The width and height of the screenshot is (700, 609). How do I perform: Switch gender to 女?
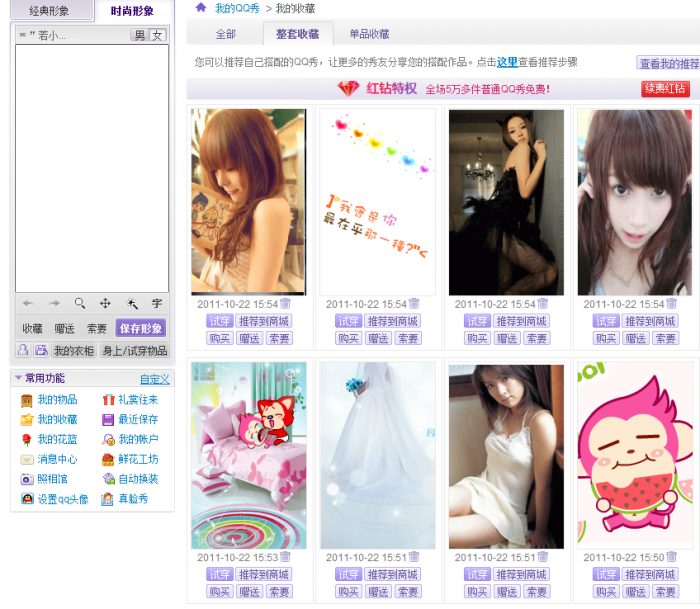pyautogui.click(x=157, y=35)
